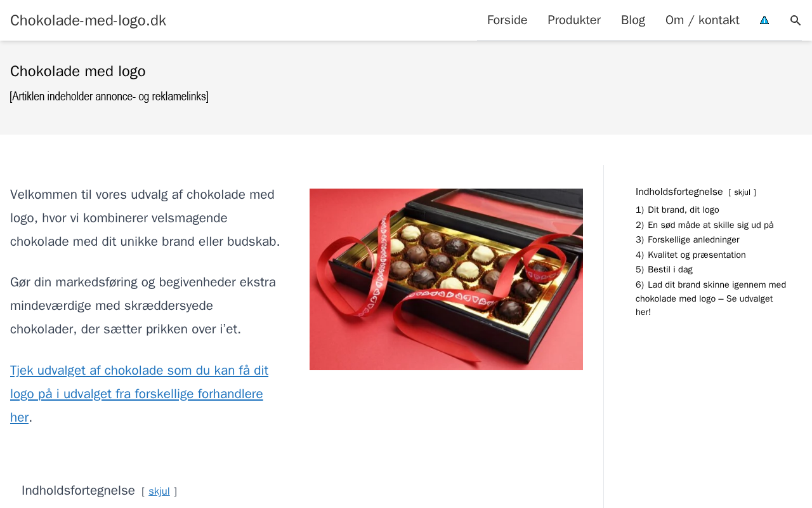
Task: Open 'Lad dit brand skinne igennem' section link
Action: tap(710, 298)
